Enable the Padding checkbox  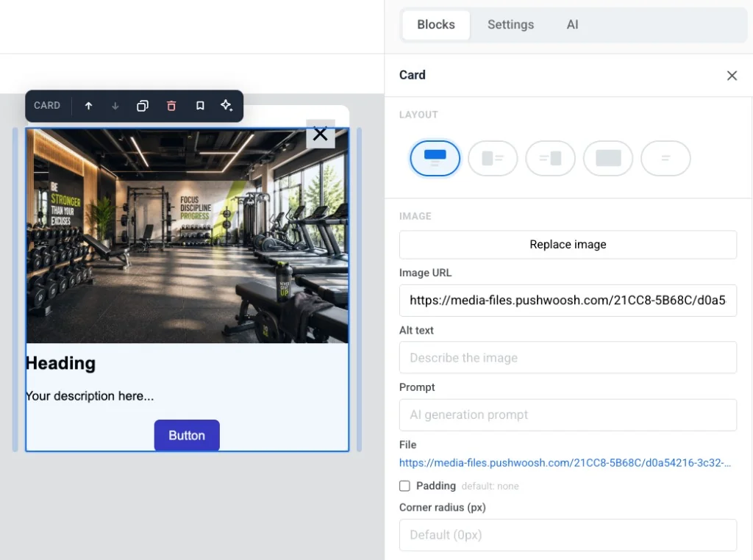[405, 486]
